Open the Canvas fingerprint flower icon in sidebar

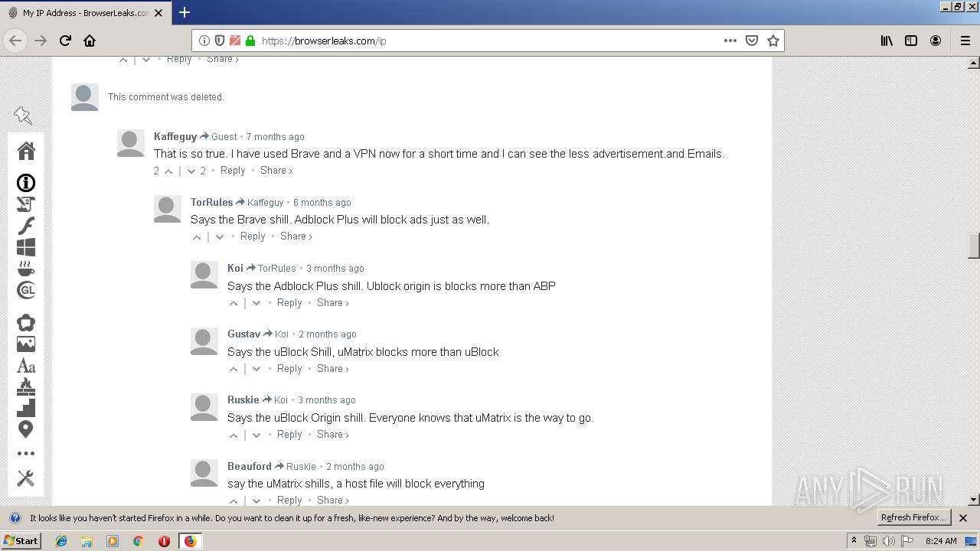point(26,323)
